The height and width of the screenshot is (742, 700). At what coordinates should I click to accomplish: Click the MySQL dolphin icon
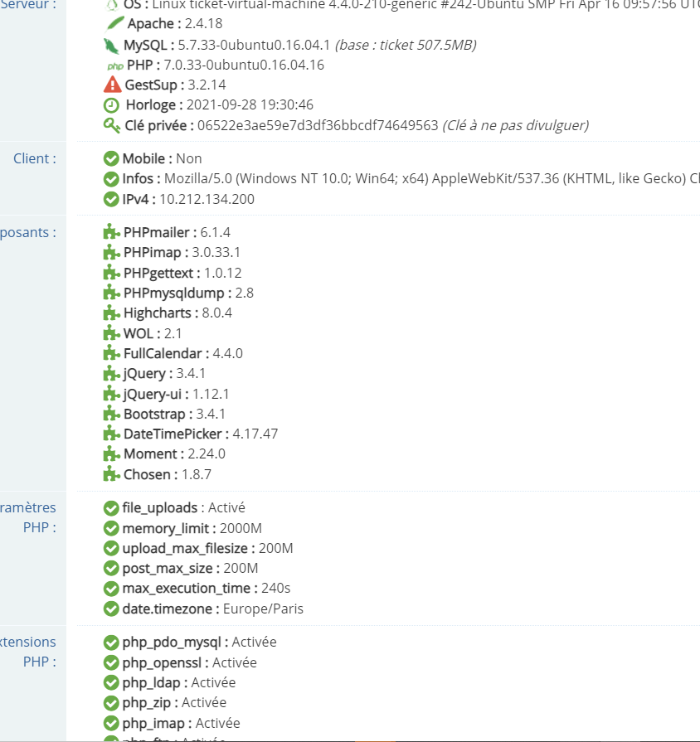click(x=111, y=46)
